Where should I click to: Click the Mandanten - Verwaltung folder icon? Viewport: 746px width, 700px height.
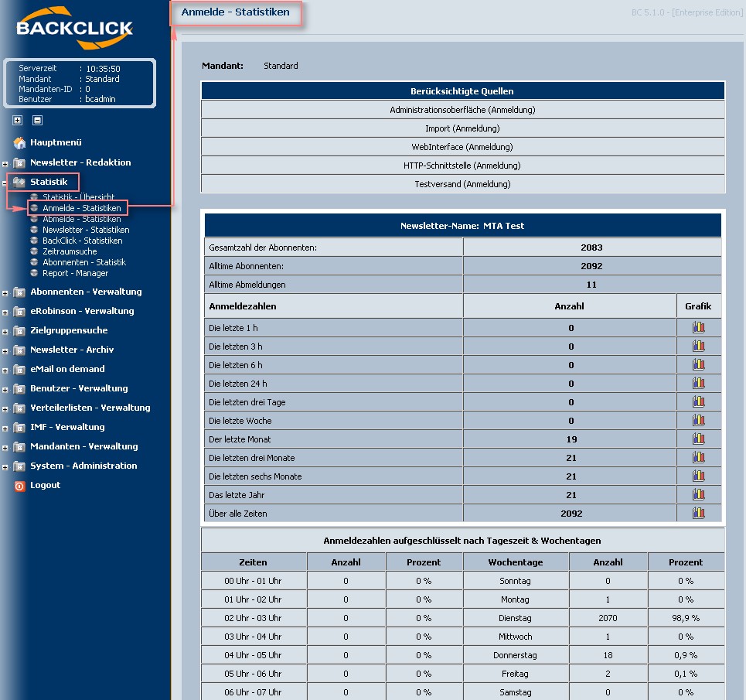[x=19, y=446]
